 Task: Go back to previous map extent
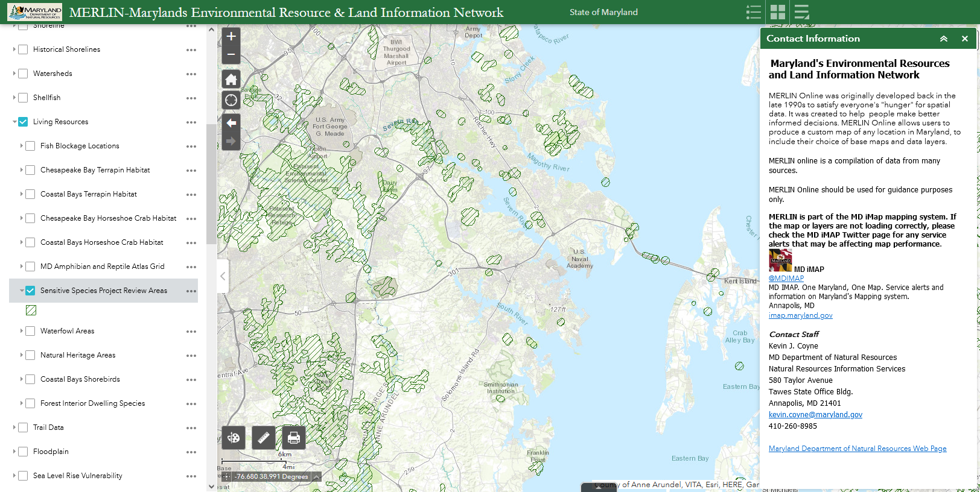tap(231, 123)
